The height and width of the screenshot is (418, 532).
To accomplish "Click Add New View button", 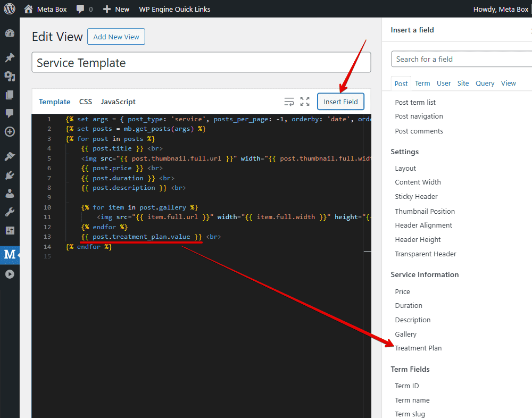I will (116, 37).
